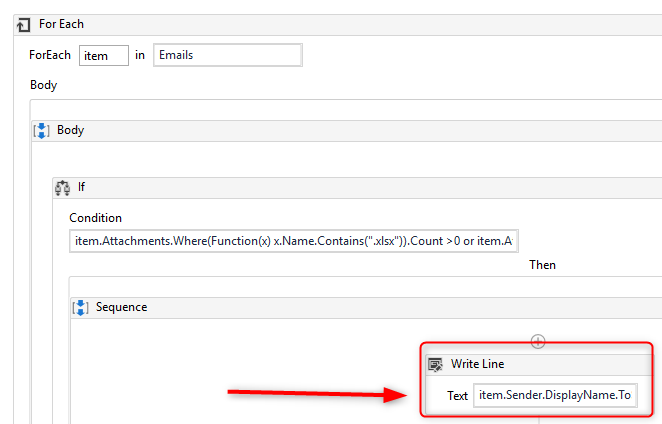Add an activity with the plus icon
The image size is (662, 424).
click(538, 341)
